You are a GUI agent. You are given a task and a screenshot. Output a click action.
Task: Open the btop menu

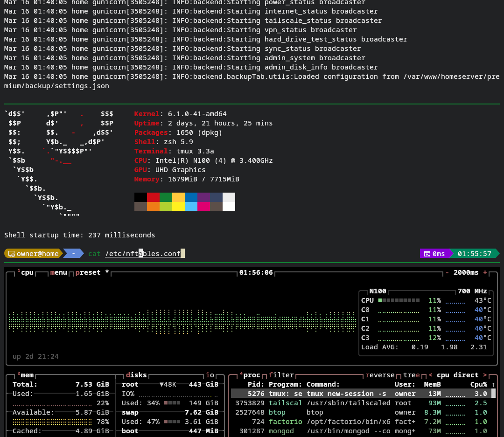click(x=59, y=272)
